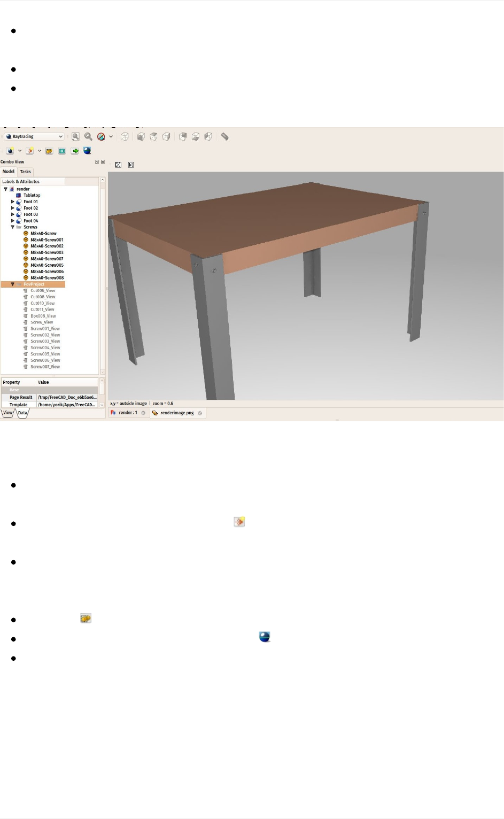
Task: Switch to the Tasks tab
Action: point(26,172)
